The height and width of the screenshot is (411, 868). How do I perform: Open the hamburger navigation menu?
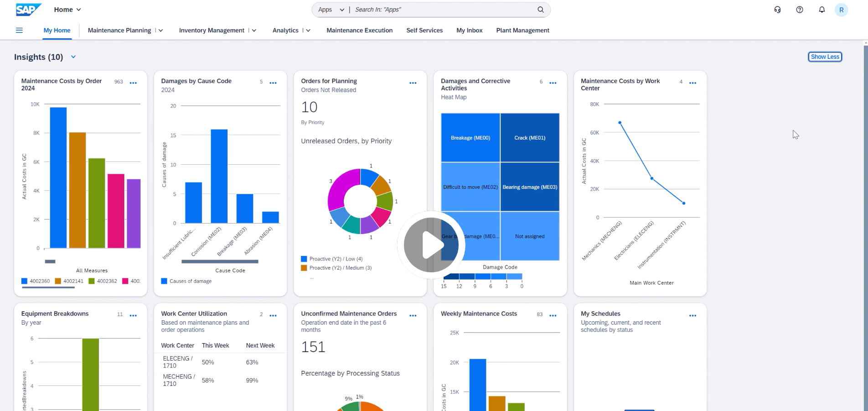click(19, 30)
